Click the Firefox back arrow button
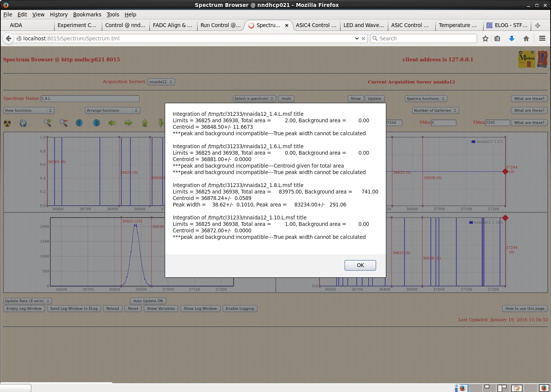551x392 pixels. click(x=8, y=38)
